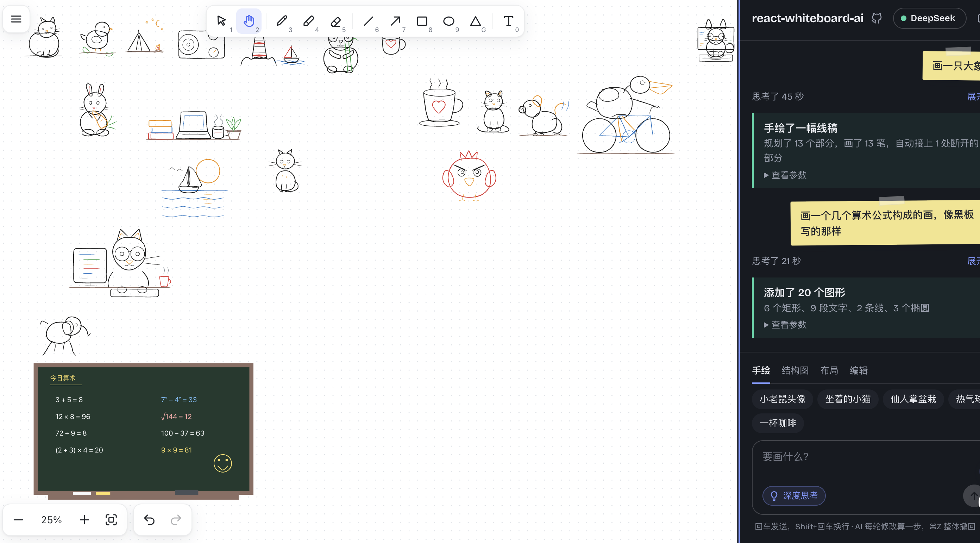Undo the last action
The height and width of the screenshot is (543, 980).
coord(149,520)
